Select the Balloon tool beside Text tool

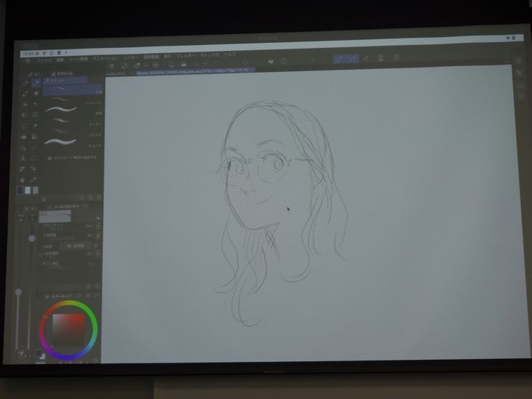tap(35, 157)
